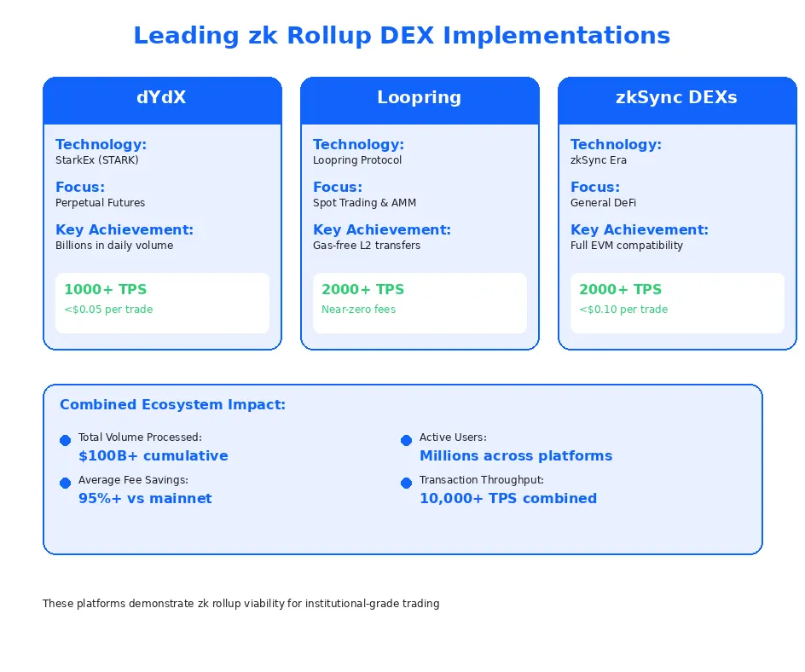Click the blue bullet beside Total Volume Processed
This screenshot has height=672, width=805.
(x=65, y=440)
